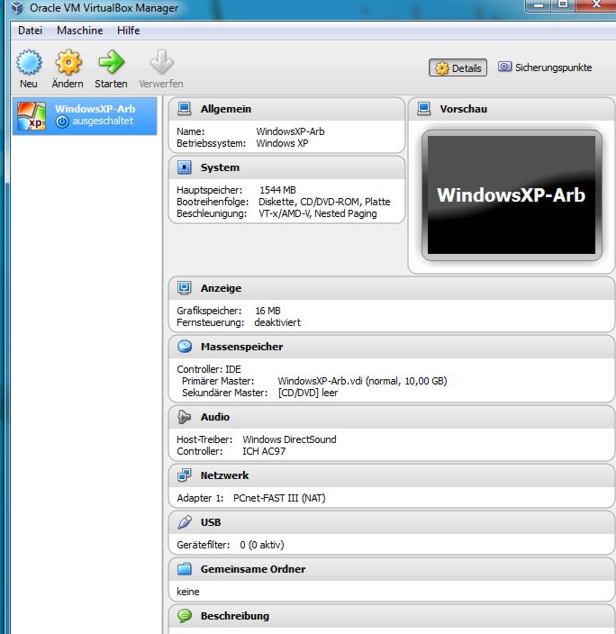This screenshot has width=616, height=634.
Task: Click the Windows DirectSound host driver value
Action: pos(289,440)
